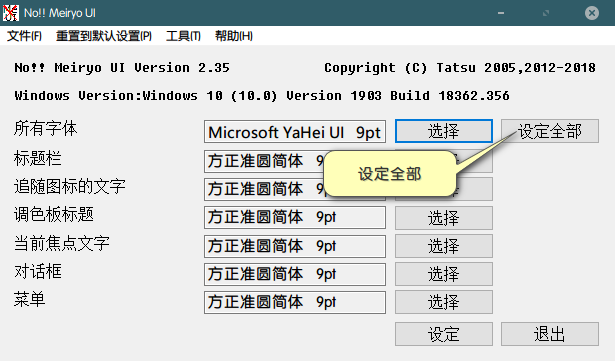Click 选择 button for 调色板标题
Viewport: 615px width, 361px height.
pyautogui.click(x=444, y=218)
